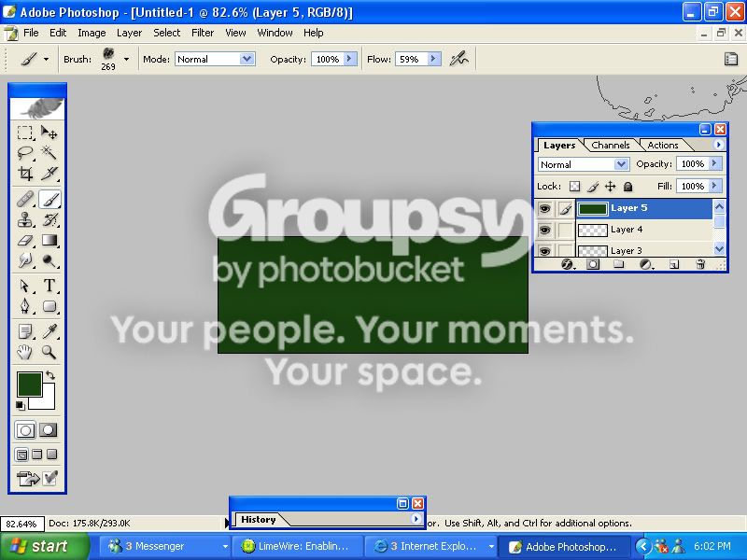This screenshot has width=747, height=560.
Task: Open the Layers panel Fill arrow
Action: (714, 186)
